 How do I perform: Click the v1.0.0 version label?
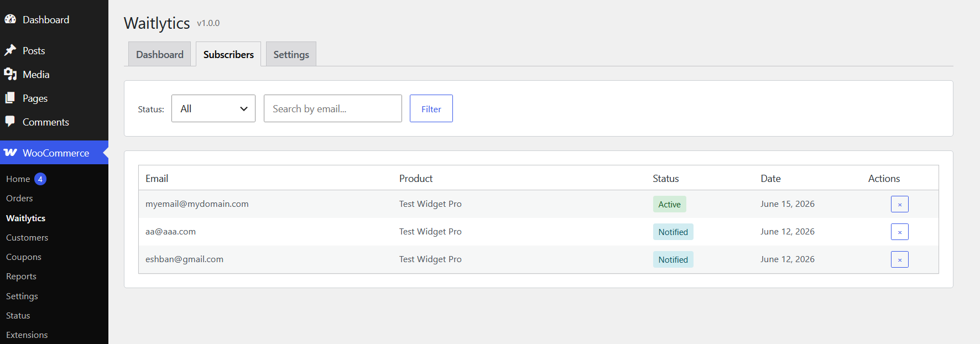(x=208, y=23)
